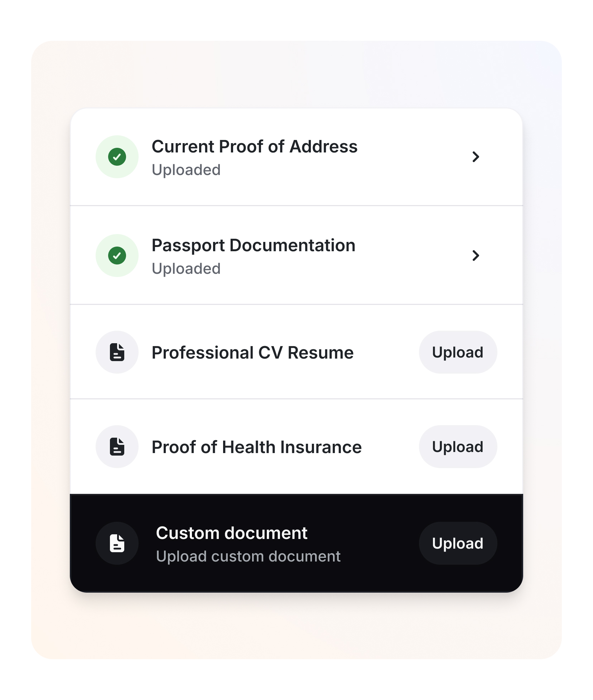Open Passport Documentation via its chevron
Viewport: 593px width, 700px height.
click(x=476, y=255)
